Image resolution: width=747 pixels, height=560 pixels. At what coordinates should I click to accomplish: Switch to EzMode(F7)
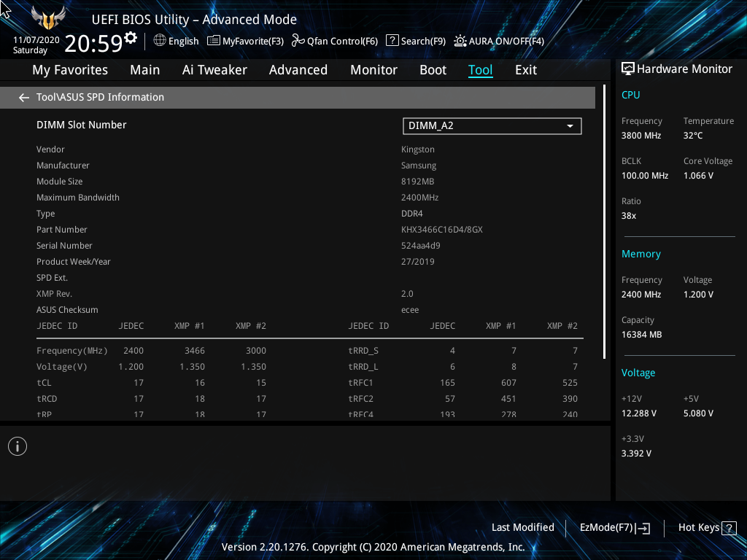614,528
